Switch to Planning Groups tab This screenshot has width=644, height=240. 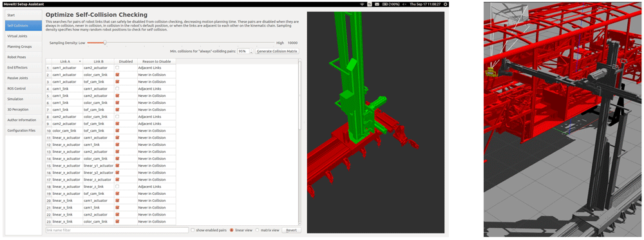point(23,46)
